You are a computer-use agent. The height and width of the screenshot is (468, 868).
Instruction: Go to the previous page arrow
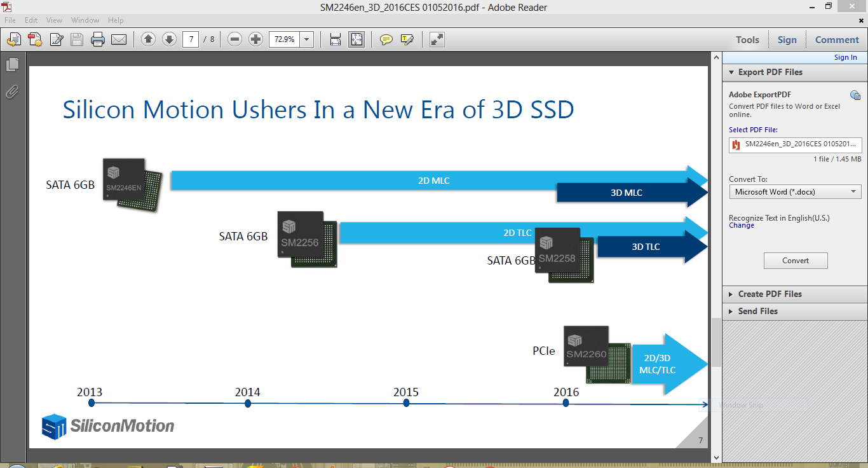coord(148,39)
